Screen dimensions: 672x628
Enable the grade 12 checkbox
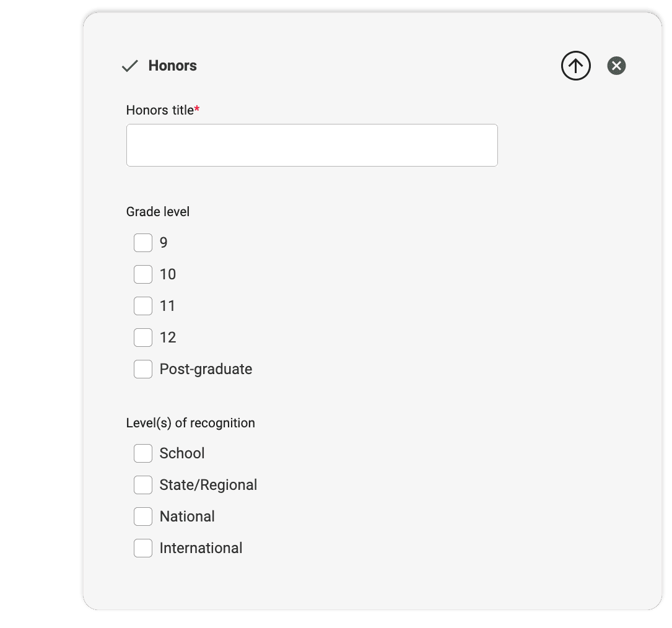pyautogui.click(x=143, y=338)
